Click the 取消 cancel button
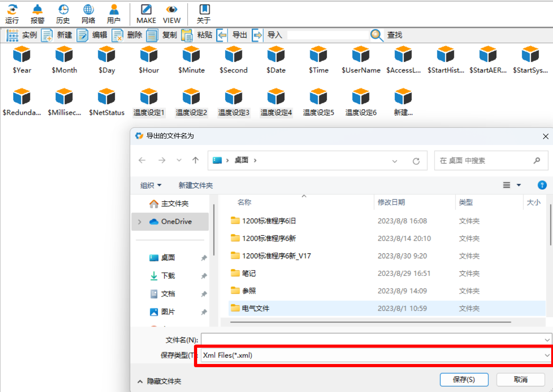 (x=520, y=379)
